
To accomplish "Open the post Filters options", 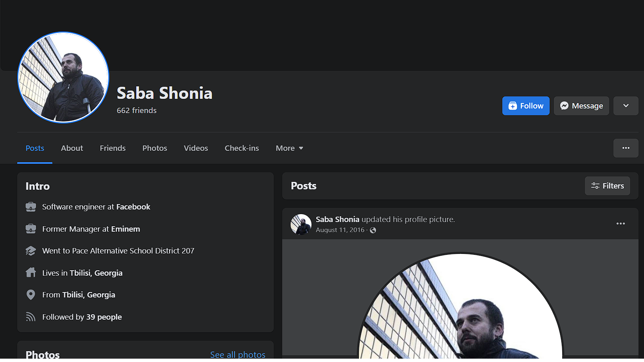I will [607, 186].
